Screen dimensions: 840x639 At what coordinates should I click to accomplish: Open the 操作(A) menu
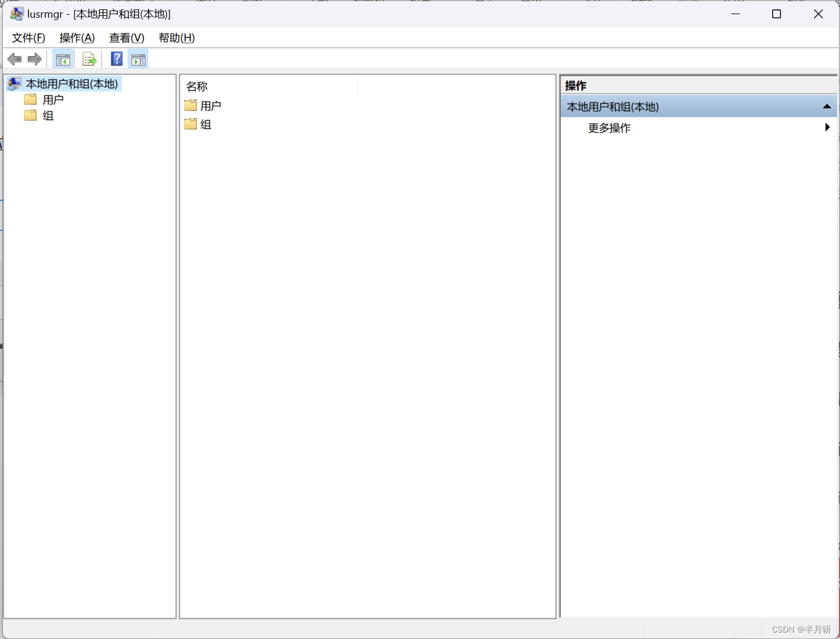point(77,38)
